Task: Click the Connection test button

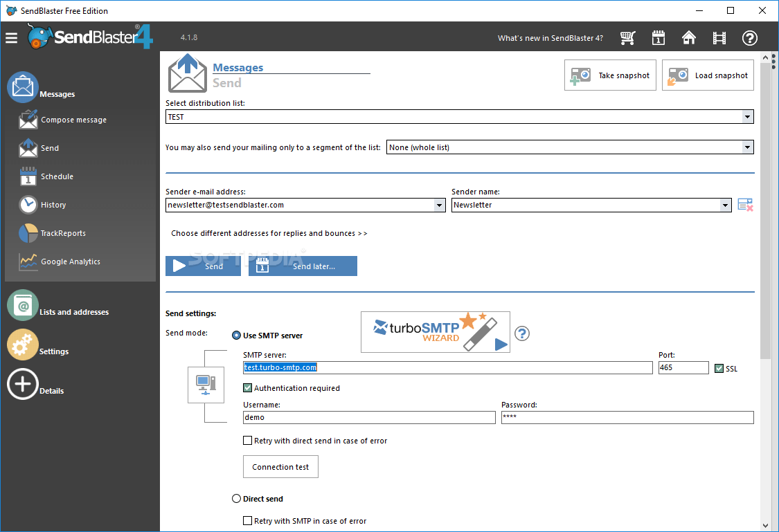Action: pyautogui.click(x=280, y=466)
